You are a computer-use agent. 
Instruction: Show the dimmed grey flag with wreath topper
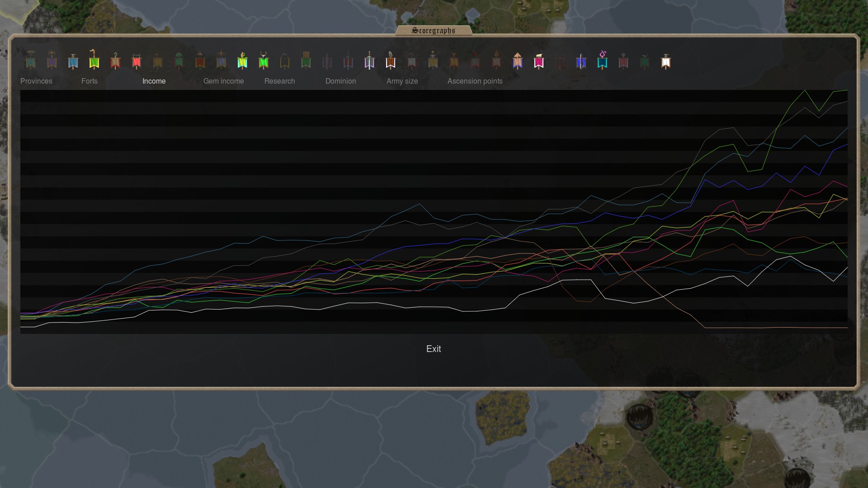(x=412, y=61)
